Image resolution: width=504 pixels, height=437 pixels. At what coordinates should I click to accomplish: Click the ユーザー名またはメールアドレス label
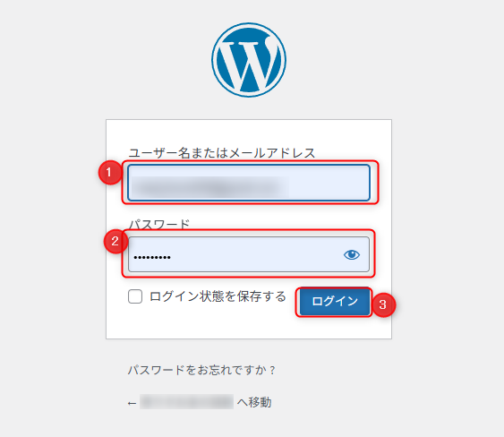222,153
